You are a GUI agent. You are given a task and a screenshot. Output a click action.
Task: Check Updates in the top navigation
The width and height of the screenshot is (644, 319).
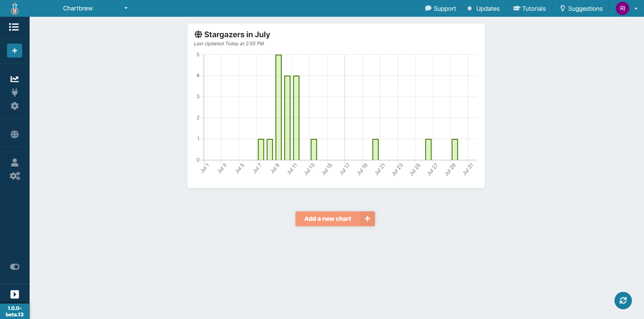[483, 8]
